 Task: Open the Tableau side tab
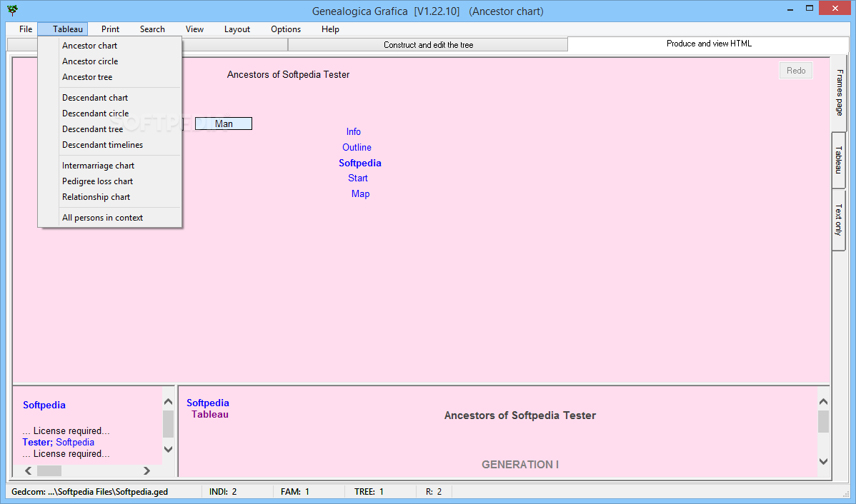tap(839, 161)
